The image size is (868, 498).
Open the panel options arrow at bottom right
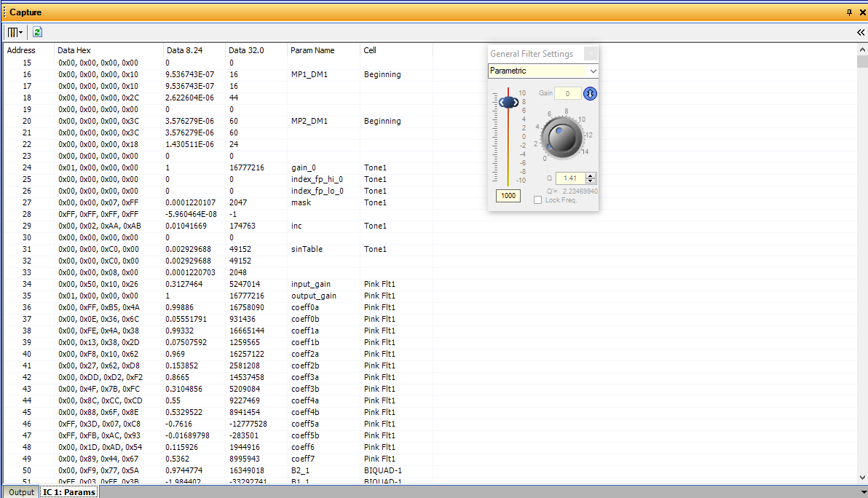(864, 492)
